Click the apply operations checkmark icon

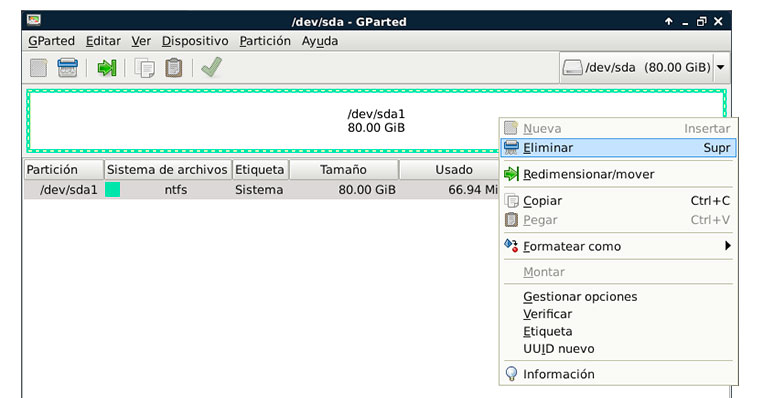(211, 67)
